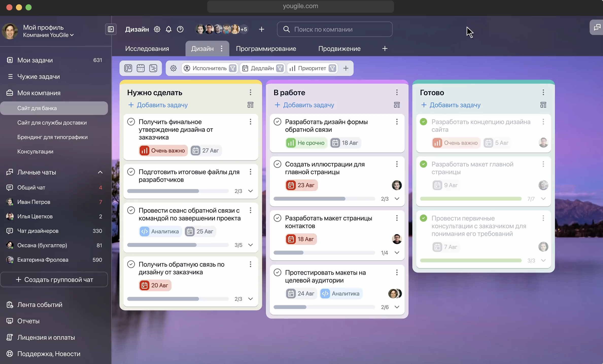Expand subtasks 2/3 of Подготовить итоговые файлы
This screenshot has width=603, height=364.
(250, 191)
